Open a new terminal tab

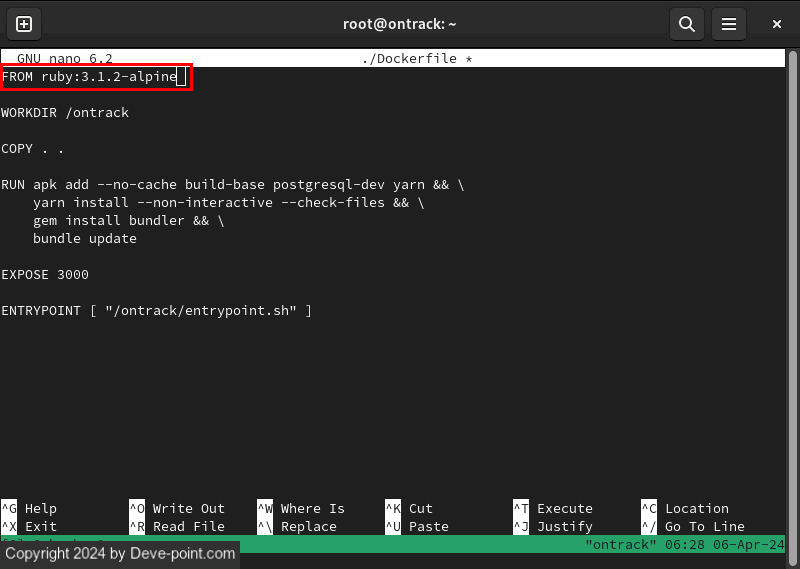point(24,24)
